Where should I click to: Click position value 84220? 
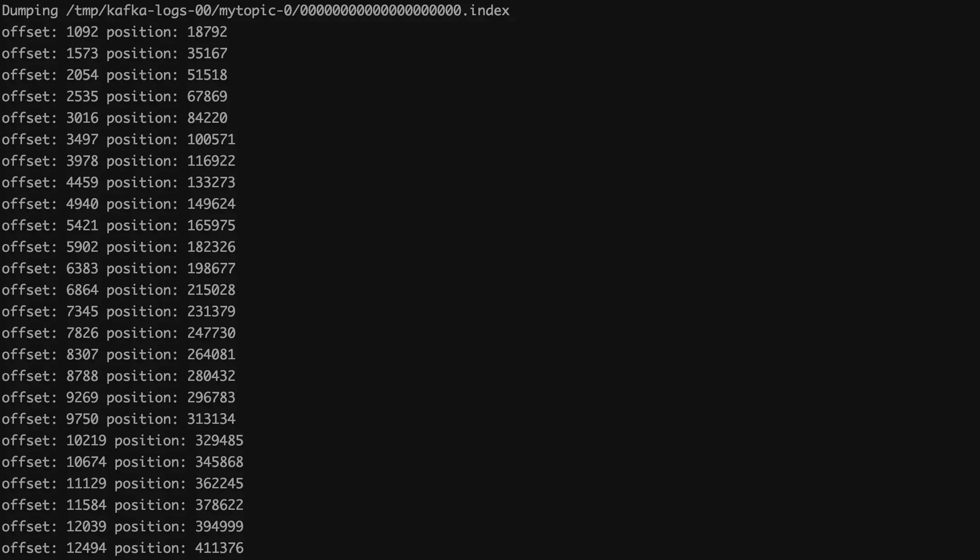pyautogui.click(x=207, y=118)
